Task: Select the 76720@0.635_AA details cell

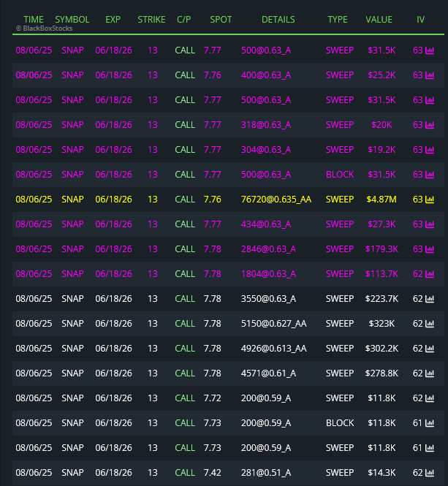Action: (276, 200)
